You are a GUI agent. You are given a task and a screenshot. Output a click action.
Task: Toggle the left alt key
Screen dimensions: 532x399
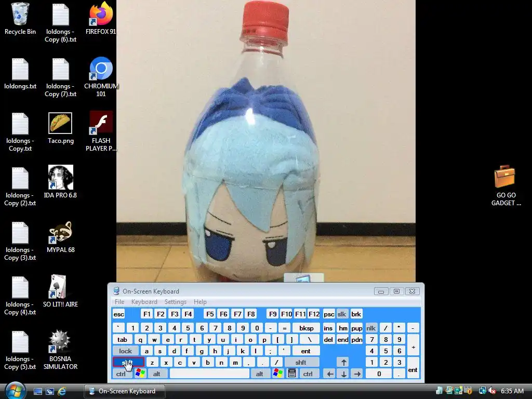click(x=157, y=374)
